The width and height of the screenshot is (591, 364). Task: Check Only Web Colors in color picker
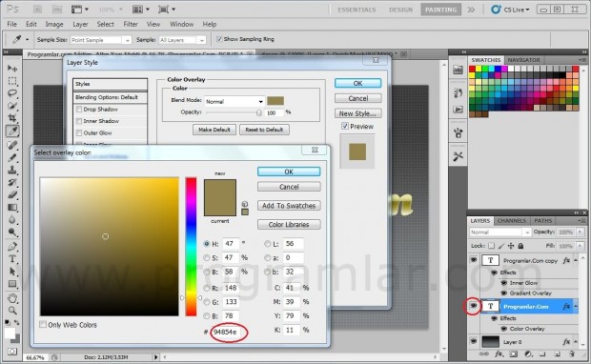click(x=43, y=324)
